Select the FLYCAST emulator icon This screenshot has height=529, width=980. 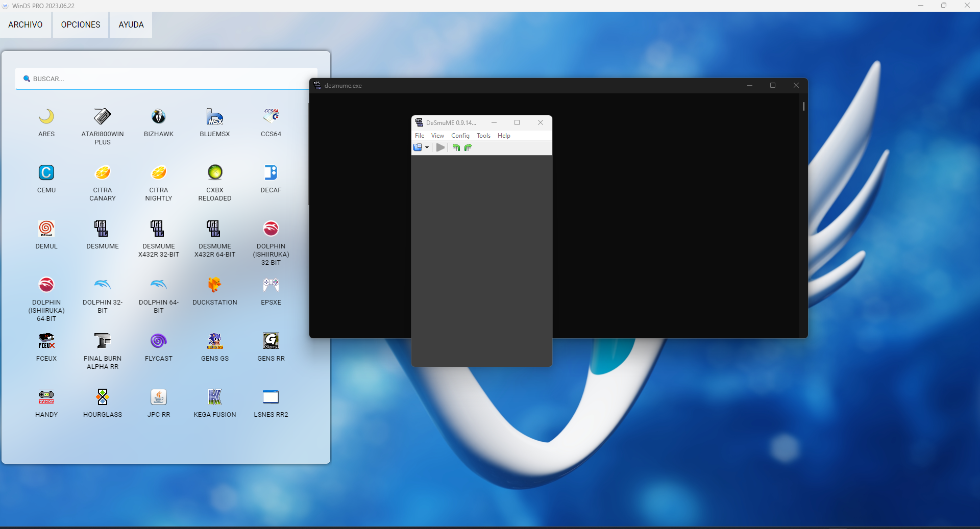(159, 341)
